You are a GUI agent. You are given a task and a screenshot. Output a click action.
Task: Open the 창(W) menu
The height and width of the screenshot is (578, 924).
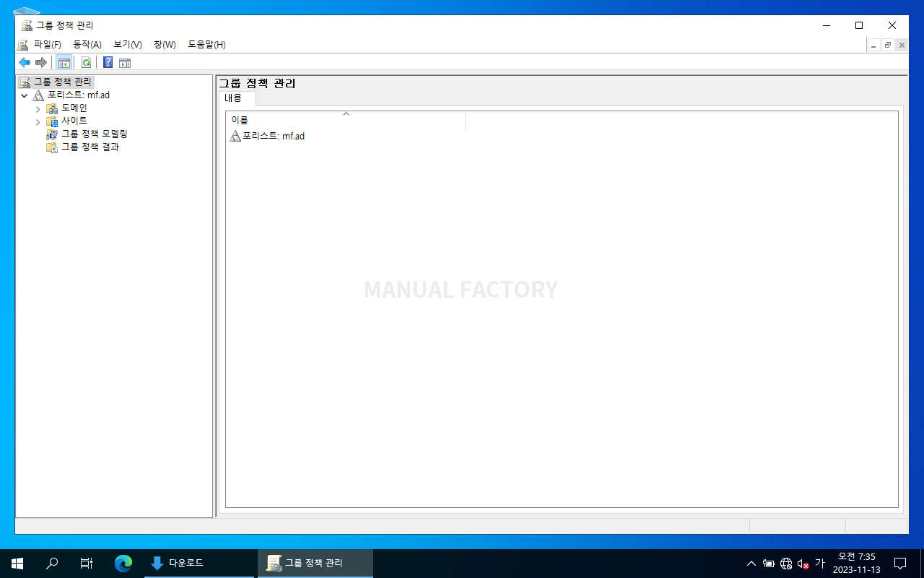tap(165, 45)
